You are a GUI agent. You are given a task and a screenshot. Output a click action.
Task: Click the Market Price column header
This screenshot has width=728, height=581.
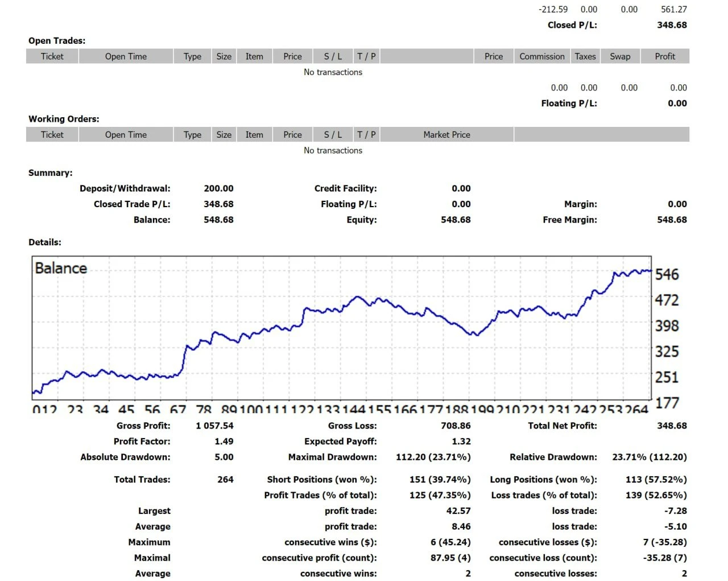[x=446, y=135]
